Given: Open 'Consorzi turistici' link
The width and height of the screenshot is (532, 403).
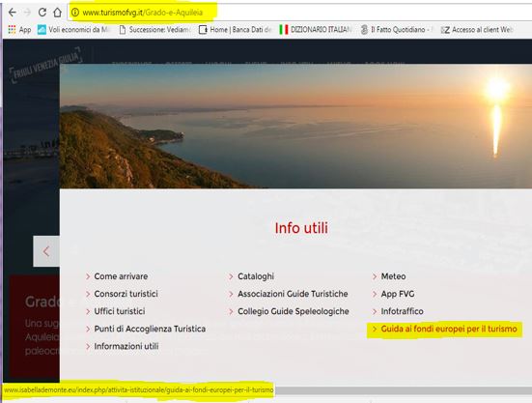Looking at the screenshot, I should pyautogui.click(x=126, y=294).
